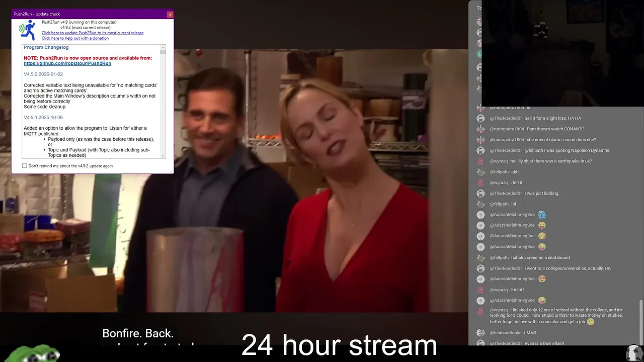The height and width of the screenshot is (362, 644).
Task: Click username @fellpath beside 'lol'
Action: click(x=499, y=204)
